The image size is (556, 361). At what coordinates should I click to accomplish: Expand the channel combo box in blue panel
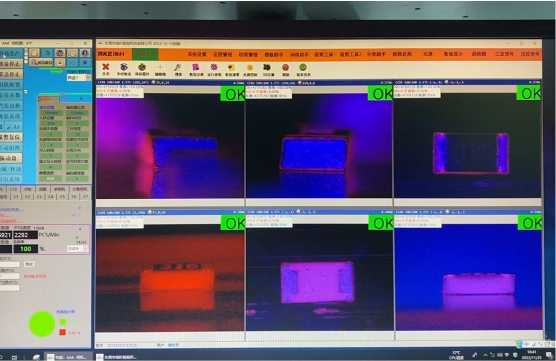79,77
